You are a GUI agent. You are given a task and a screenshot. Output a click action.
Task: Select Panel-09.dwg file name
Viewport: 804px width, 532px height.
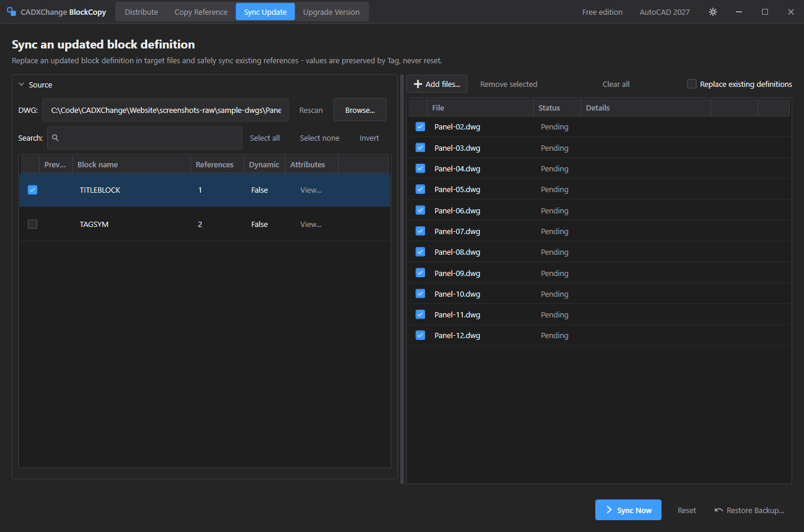click(457, 273)
